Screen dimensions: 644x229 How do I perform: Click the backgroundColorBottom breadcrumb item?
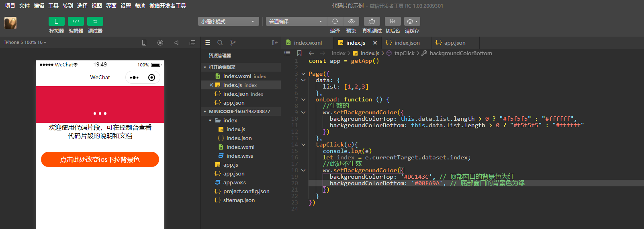point(461,53)
